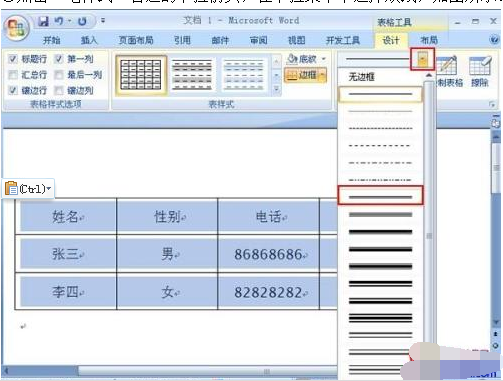Open the 开始 ribbon tab
The image size is (503, 381).
tap(52, 40)
